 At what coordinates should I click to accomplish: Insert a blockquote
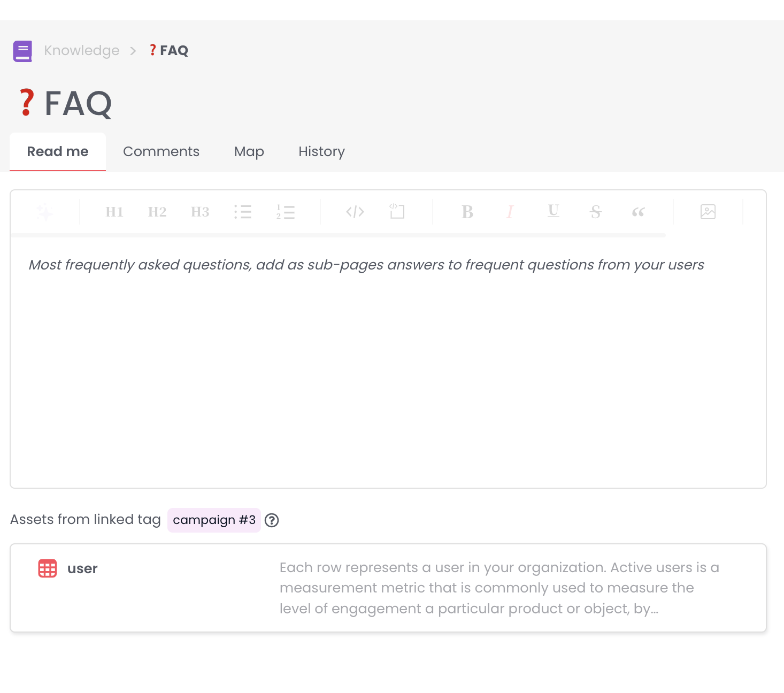click(x=638, y=212)
